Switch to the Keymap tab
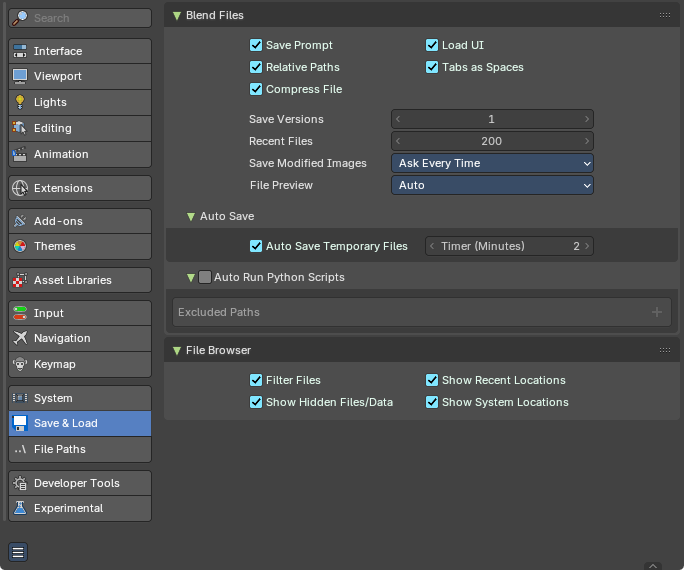684x570 pixels. click(80, 364)
